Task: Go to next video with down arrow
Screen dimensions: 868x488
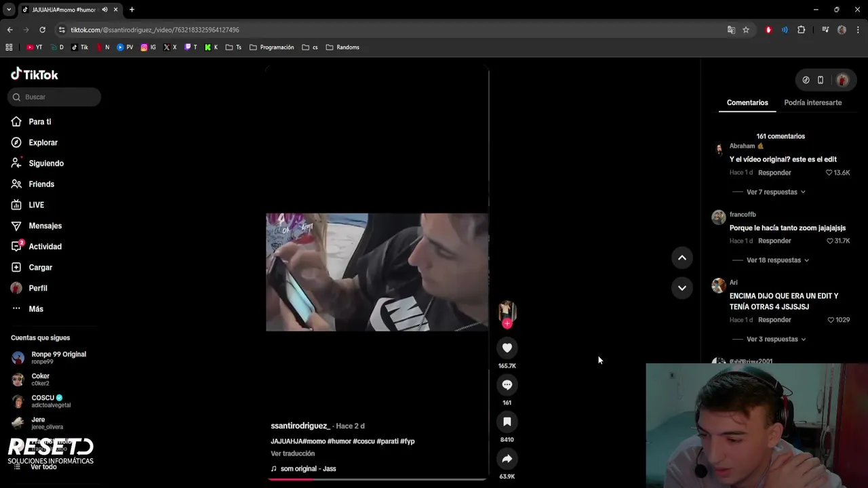Action: (x=682, y=288)
